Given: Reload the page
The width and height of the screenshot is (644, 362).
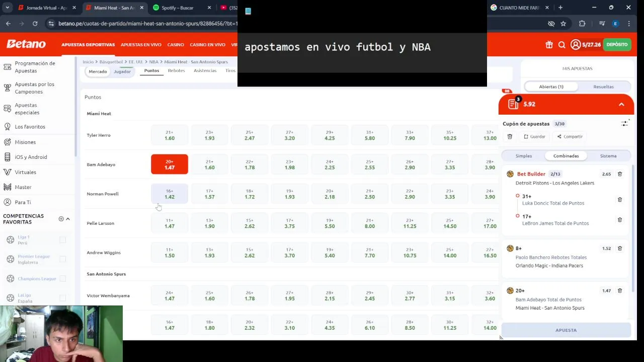Looking at the screenshot, I should click(x=35, y=23).
